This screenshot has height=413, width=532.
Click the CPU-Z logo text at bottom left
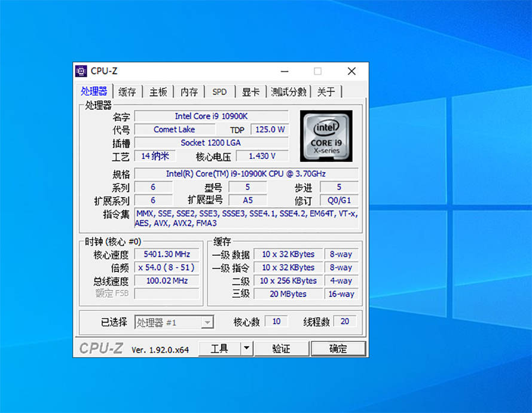[101, 348]
